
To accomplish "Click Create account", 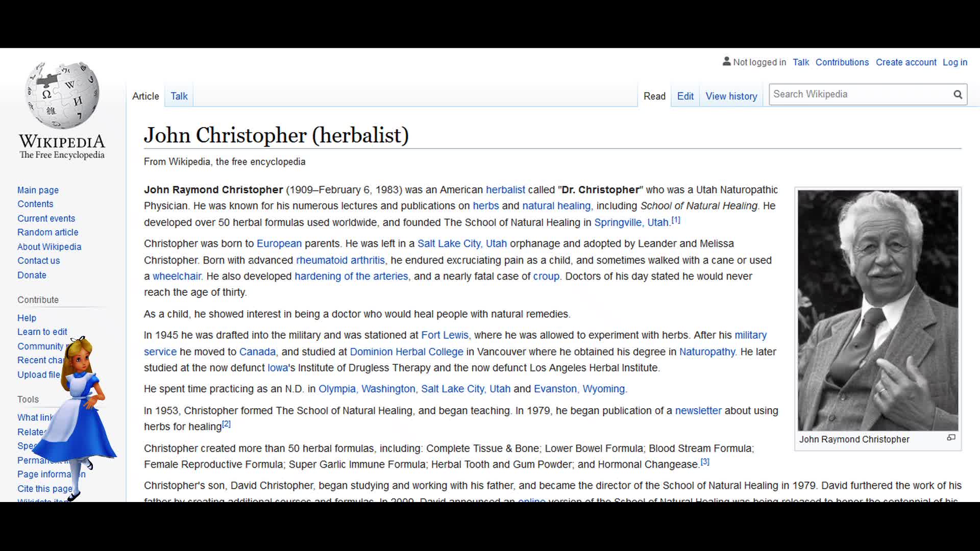I will [x=906, y=62].
